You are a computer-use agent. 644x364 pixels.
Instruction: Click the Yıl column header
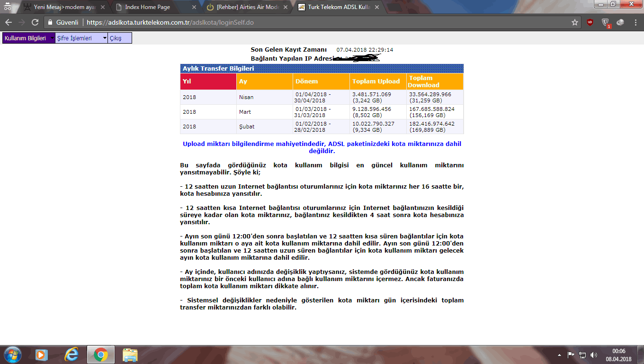(x=208, y=82)
